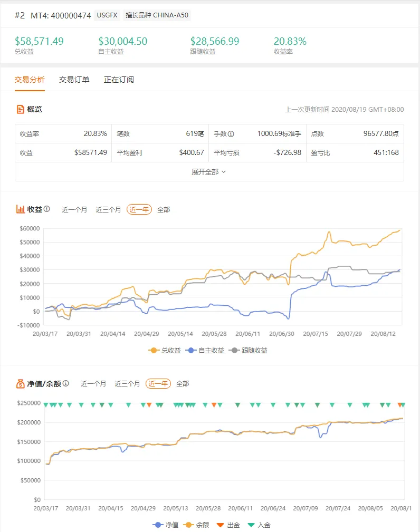Click the bar chart icon beside 收益
Image resolution: width=420 pixels, height=532 pixels.
pos(21,209)
